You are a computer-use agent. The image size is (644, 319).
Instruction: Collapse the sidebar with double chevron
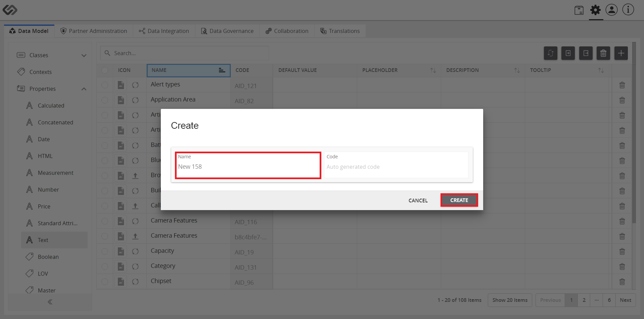pos(50,302)
